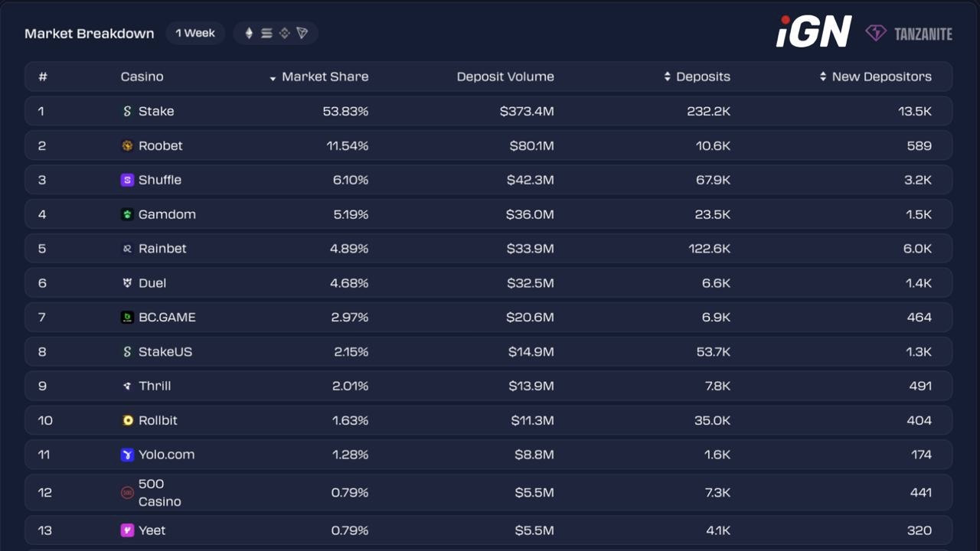This screenshot has width=980, height=551.
Task: Click the Yolo.com logo icon
Action: 127,455
